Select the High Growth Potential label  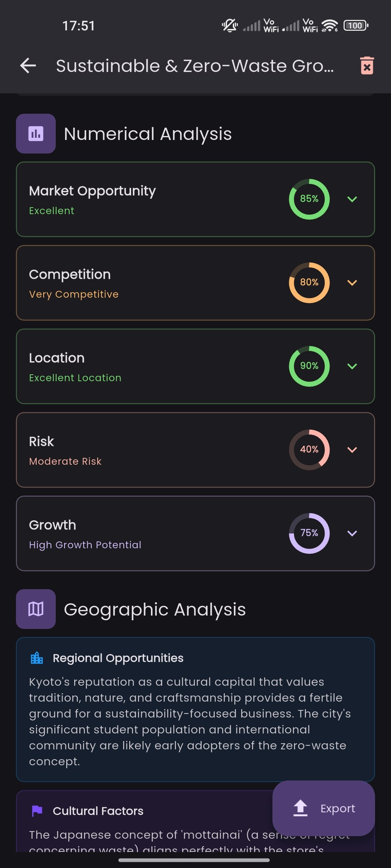click(x=85, y=545)
